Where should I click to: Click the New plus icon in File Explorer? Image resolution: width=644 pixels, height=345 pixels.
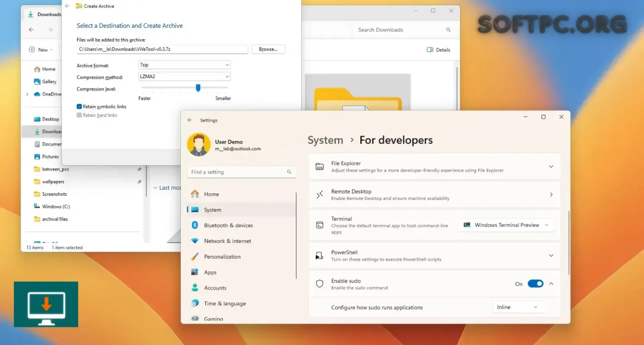pyautogui.click(x=32, y=49)
